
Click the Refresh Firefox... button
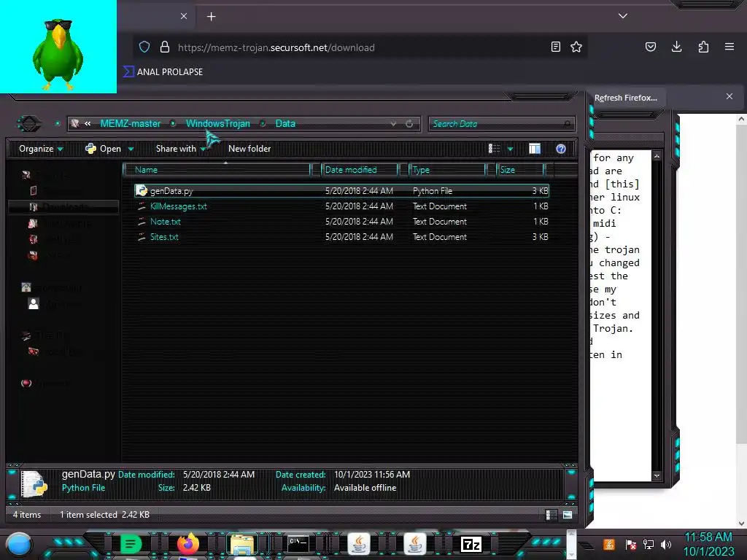[x=625, y=98]
